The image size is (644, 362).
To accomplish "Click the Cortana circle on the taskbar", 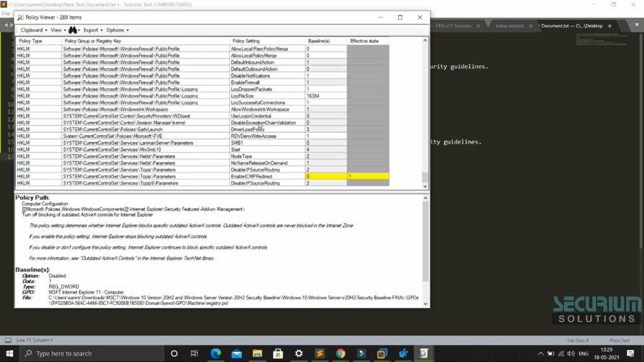I will tap(174, 353).
